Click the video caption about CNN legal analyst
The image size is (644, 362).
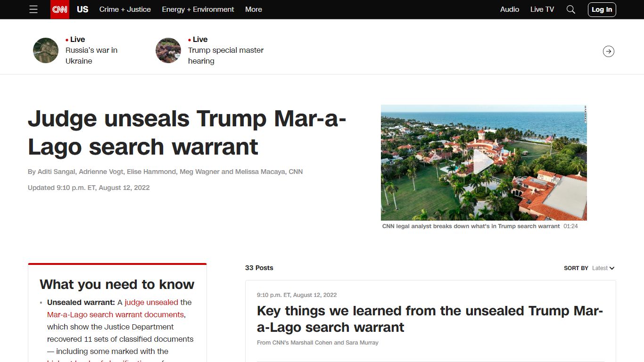pyautogui.click(x=471, y=226)
